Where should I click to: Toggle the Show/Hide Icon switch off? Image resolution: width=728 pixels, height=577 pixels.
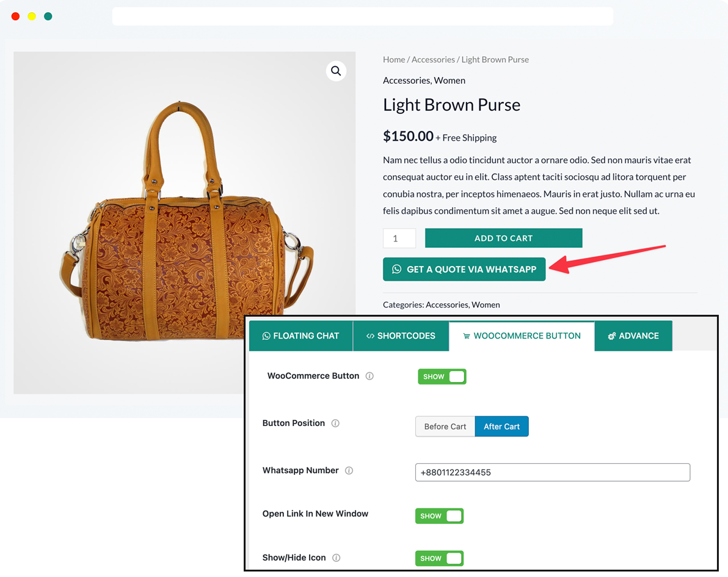pyautogui.click(x=439, y=558)
